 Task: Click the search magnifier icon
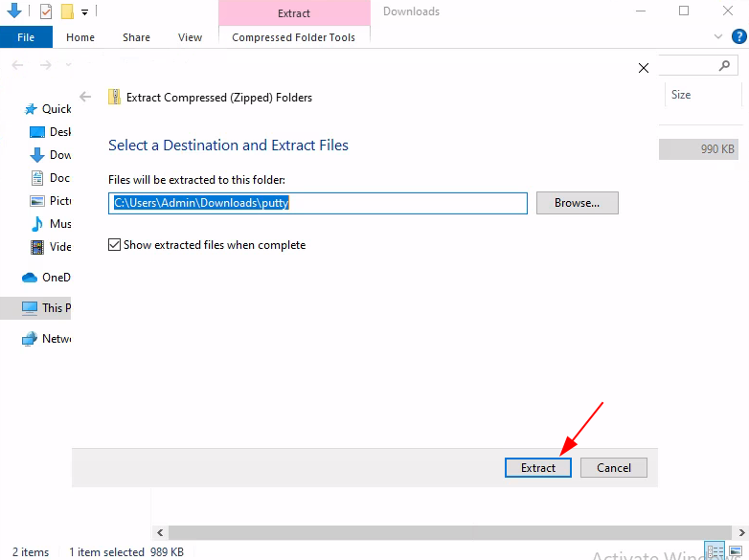724,65
